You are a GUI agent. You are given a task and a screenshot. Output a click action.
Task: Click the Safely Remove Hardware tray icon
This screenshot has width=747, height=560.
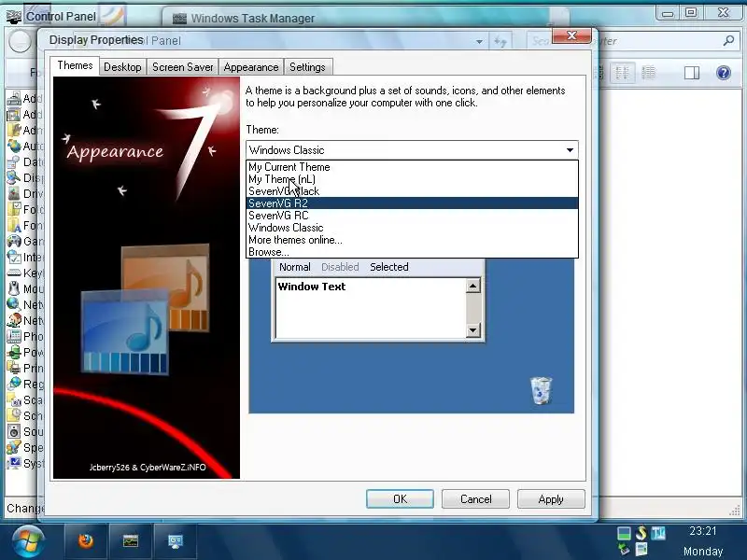coord(624,550)
